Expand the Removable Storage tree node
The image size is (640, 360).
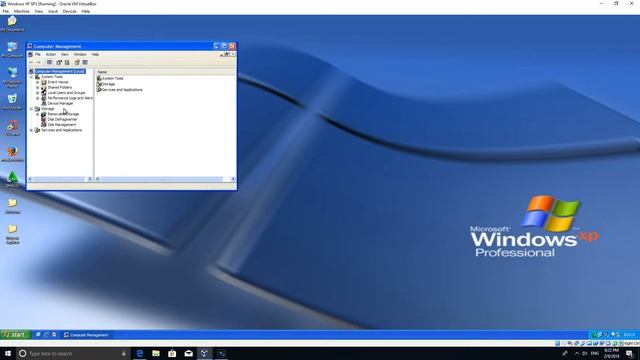point(38,114)
